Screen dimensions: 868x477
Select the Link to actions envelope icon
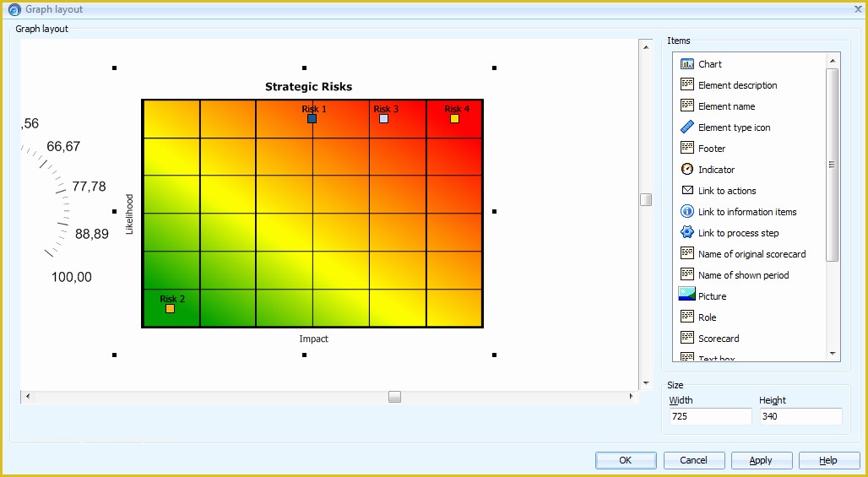click(x=687, y=190)
